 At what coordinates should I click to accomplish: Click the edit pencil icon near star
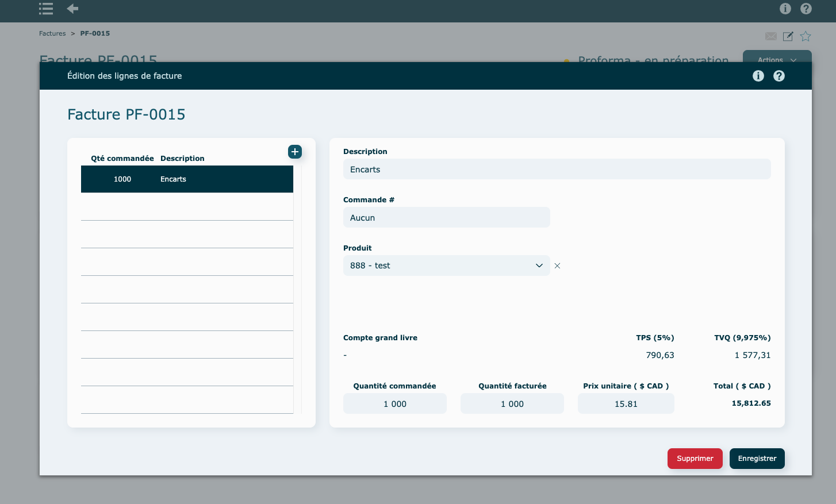[x=788, y=36]
